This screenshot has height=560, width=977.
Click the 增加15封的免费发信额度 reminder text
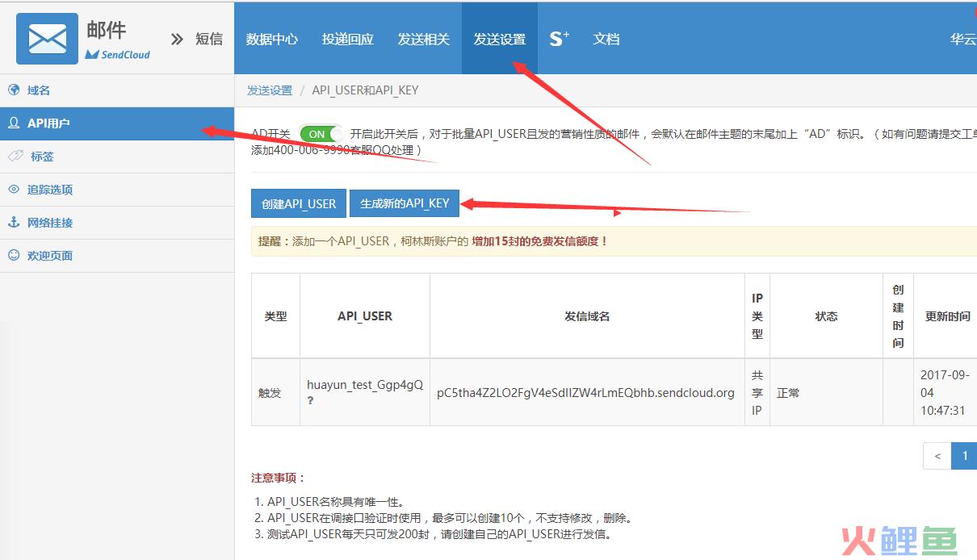coord(540,240)
